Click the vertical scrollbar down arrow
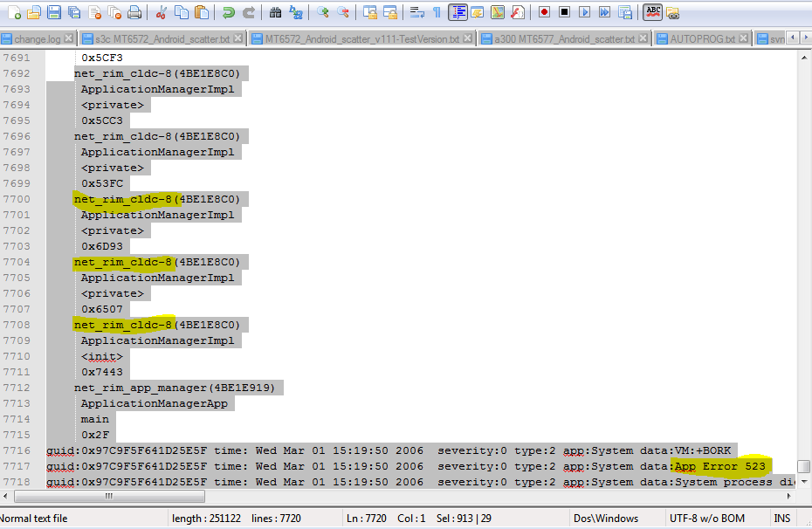Screen dimensions: 812x529 pyautogui.click(x=804, y=482)
